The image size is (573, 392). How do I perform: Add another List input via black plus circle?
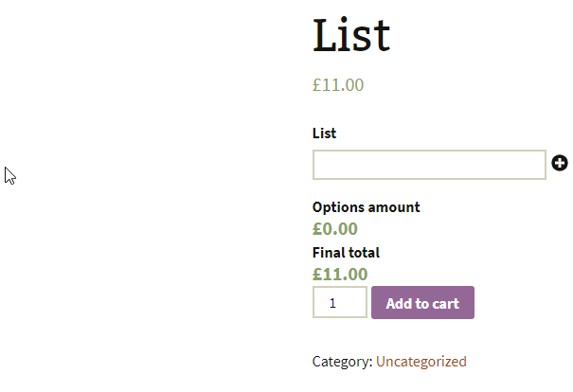[560, 163]
